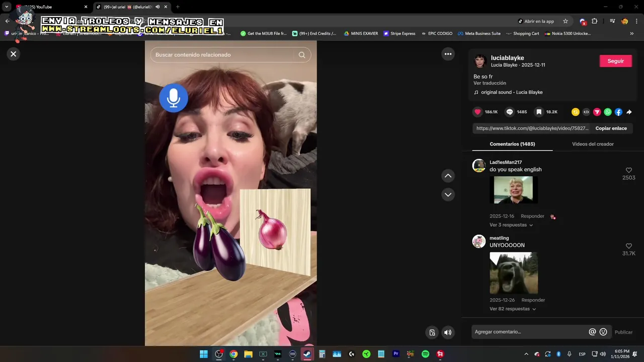The width and height of the screenshot is (644, 362).
Task: Open Shopping Cart bookmark
Action: (522, 34)
